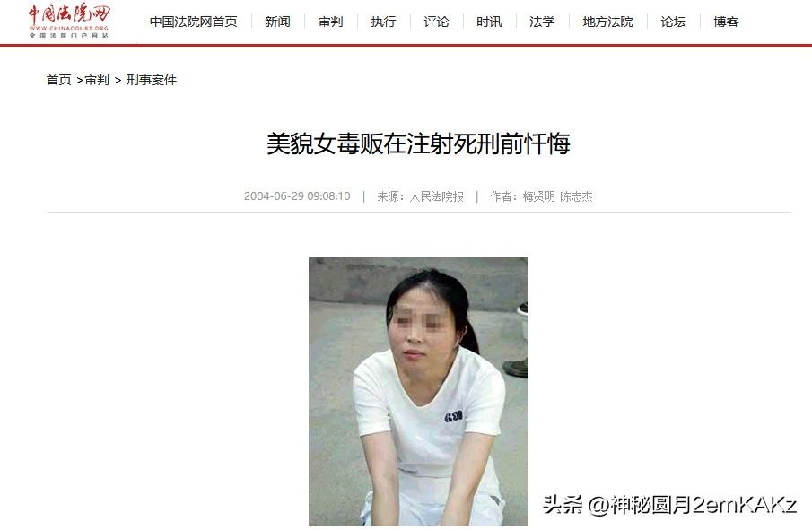The height and width of the screenshot is (530, 812).
Task: Click the author name 梅贤明
Action: tap(538, 196)
